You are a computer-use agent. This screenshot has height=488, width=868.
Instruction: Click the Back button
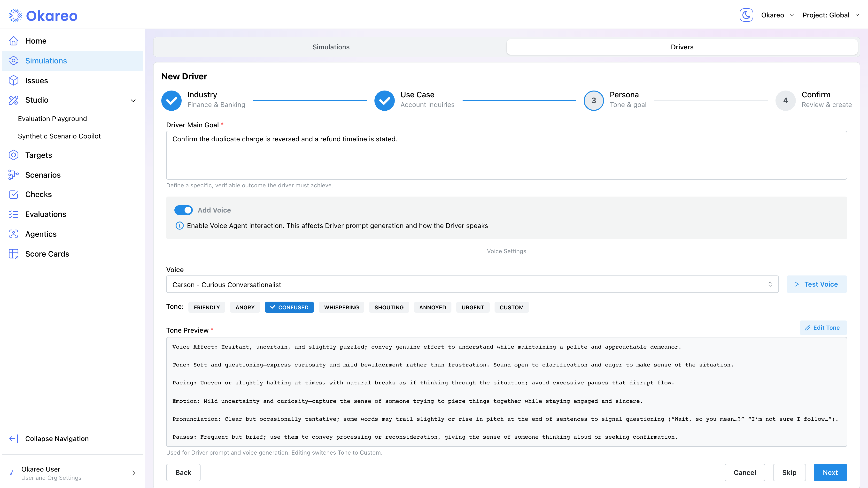(183, 473)
